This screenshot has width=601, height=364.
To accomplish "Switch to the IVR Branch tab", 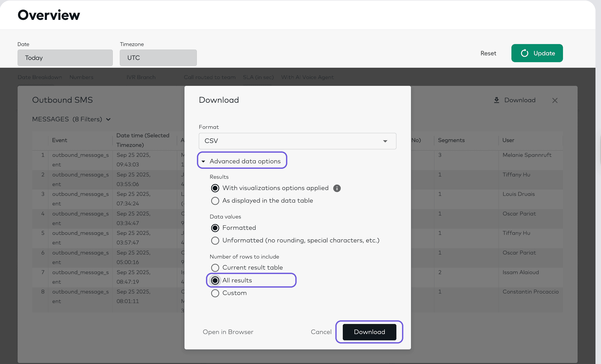I will pyautogui.click(x=141, y=77).
